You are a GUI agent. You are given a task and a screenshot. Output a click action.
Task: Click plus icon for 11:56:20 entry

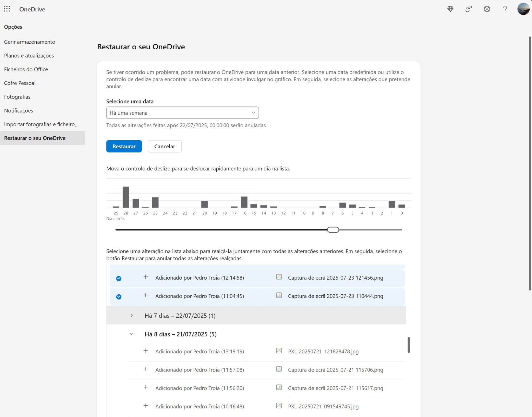146,387
